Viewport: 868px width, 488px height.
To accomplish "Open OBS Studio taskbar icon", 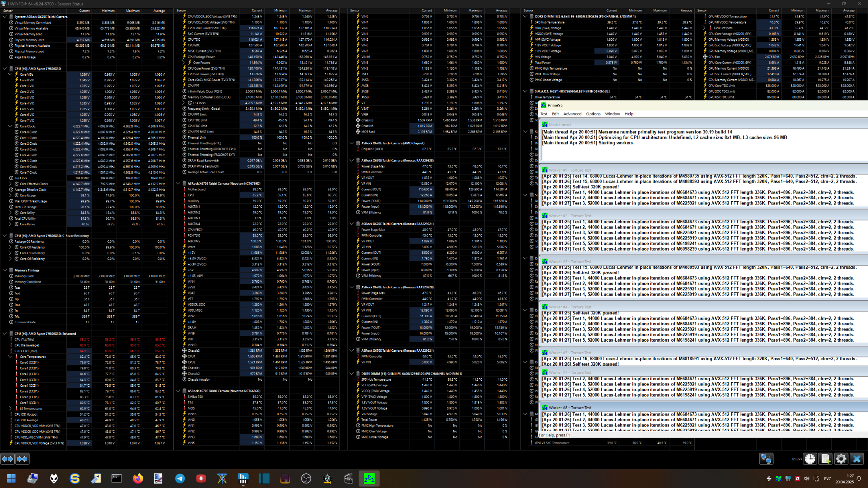I will [x=306, y=479].
